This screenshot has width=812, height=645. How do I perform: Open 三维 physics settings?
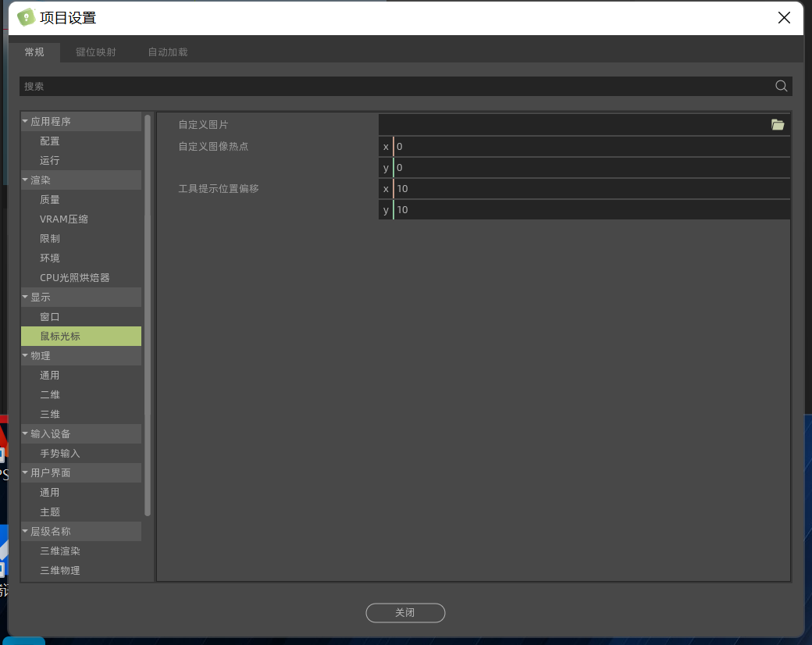[80, 415]
